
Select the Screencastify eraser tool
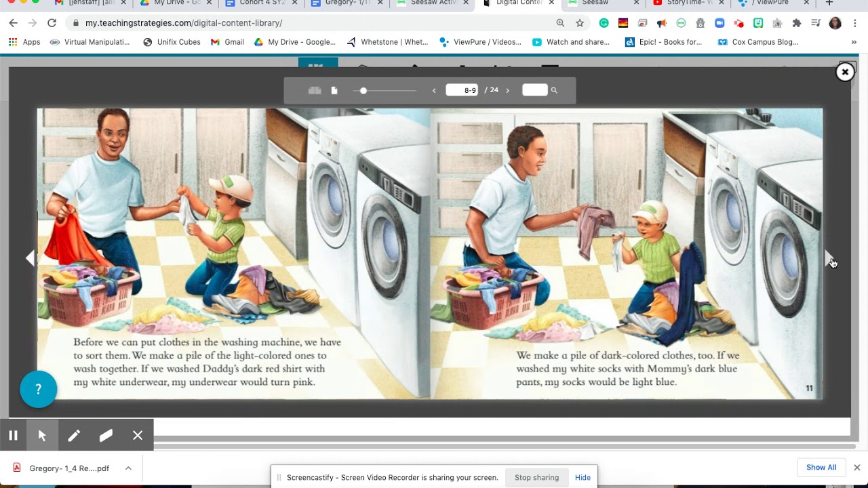(x=106, y=435)
